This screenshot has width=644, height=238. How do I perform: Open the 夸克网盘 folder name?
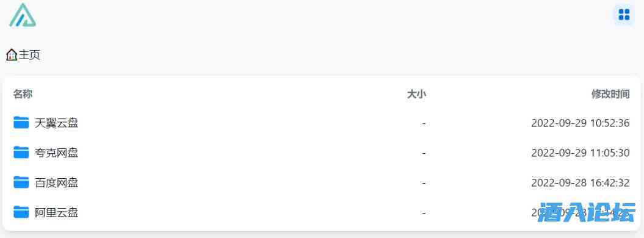(56, 153)
